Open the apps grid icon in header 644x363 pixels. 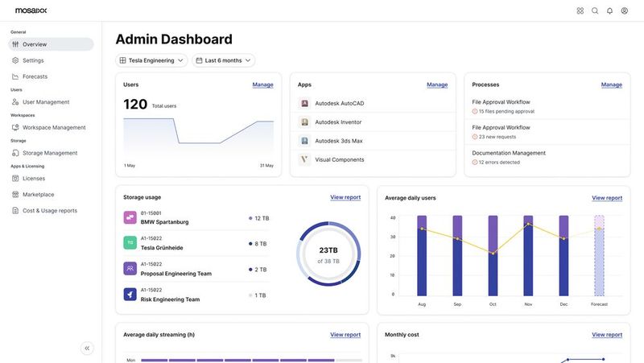(x=580, y=10)
